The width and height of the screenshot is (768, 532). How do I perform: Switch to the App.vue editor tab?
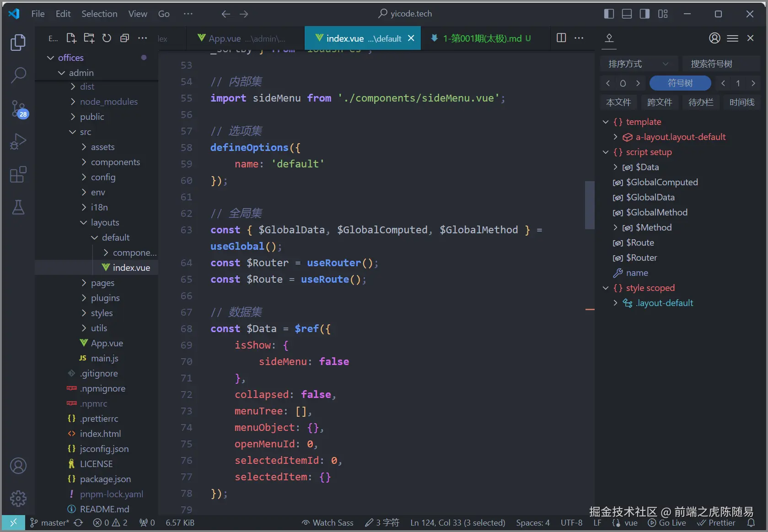246,38
